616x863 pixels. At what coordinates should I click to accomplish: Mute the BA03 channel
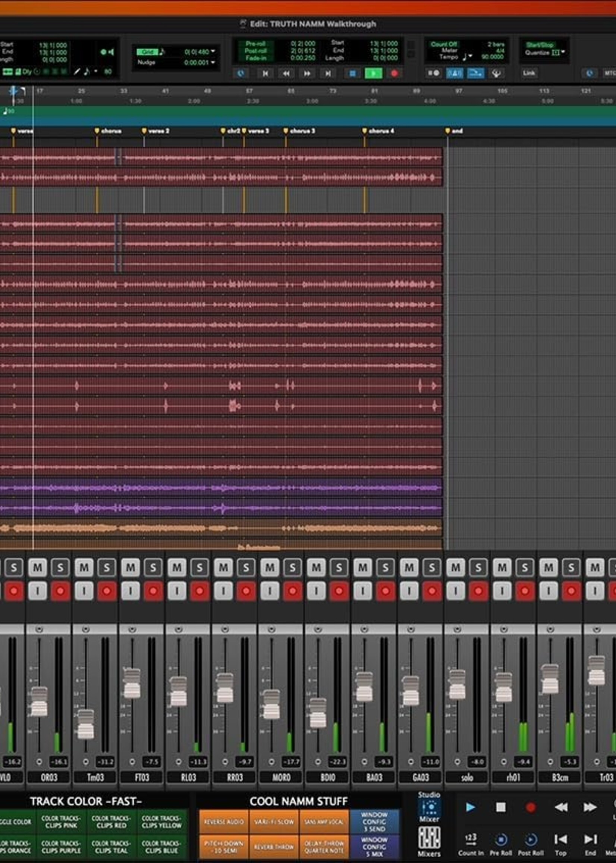click(362, 568)
